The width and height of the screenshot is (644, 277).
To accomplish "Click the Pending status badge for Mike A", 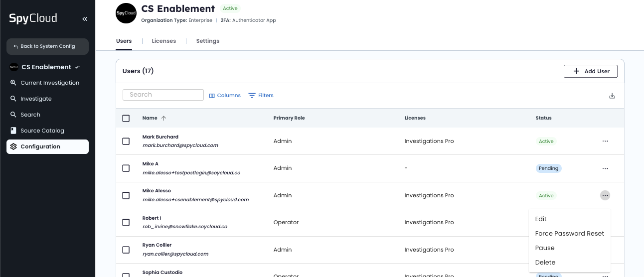I will [x=548, y=168].
